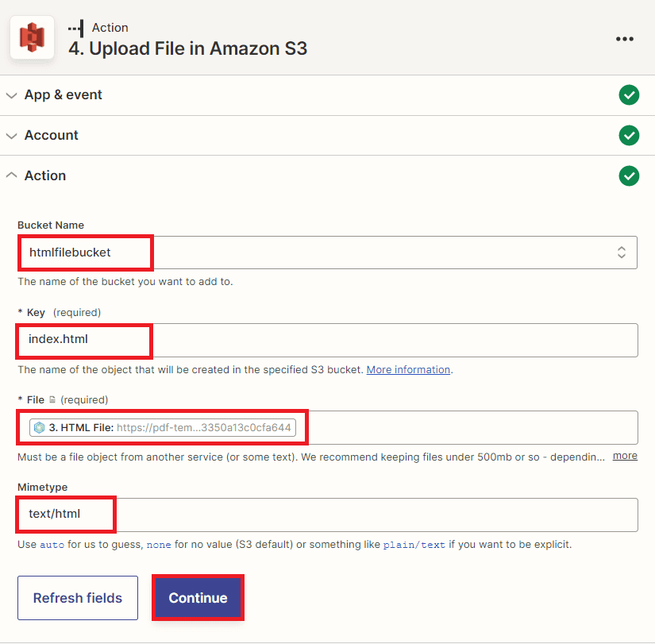
Task: Open the three-dot step options menu
Action: (625, 39)
